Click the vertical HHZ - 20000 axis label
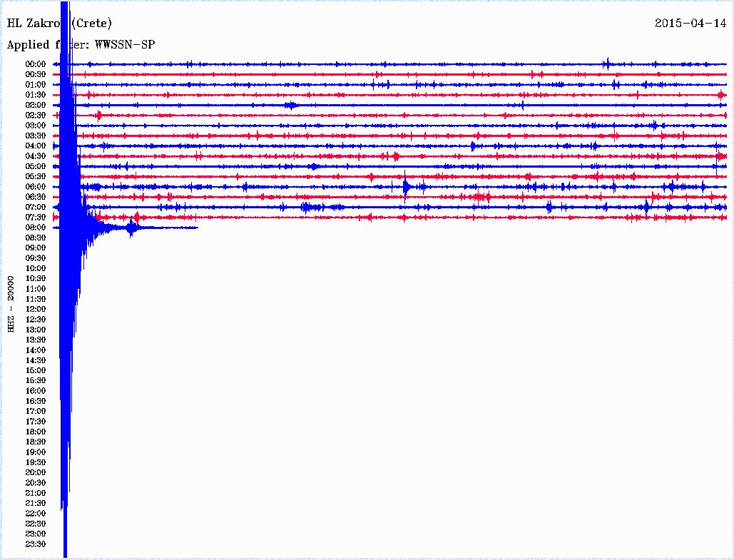 click(11, 303)
